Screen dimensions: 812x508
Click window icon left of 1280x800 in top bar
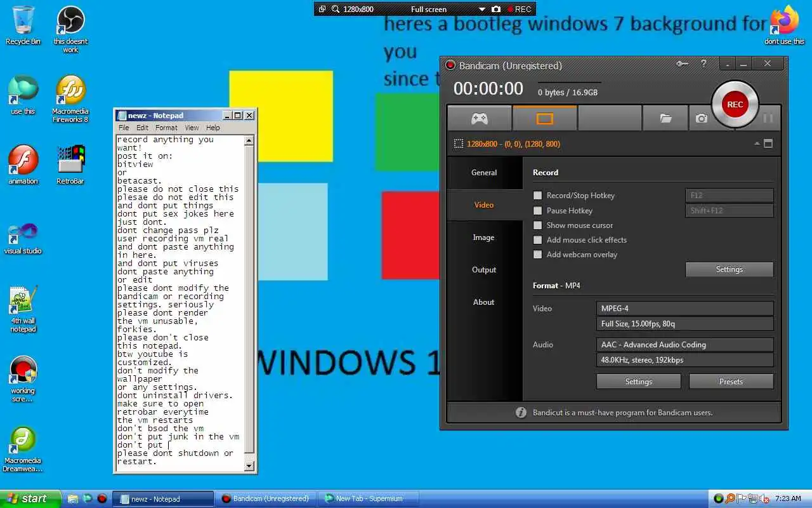(x=322, y=9)
